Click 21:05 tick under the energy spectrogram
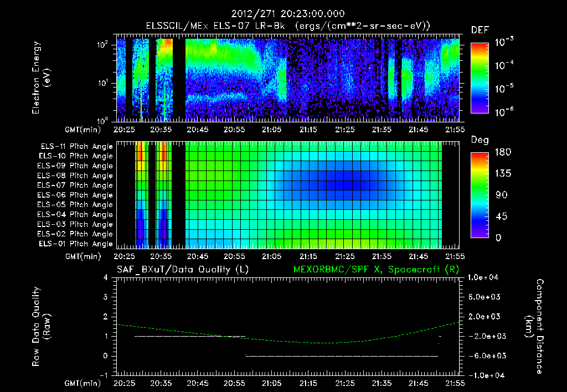This screenshot has height=392, width=567. click(271, 130)
